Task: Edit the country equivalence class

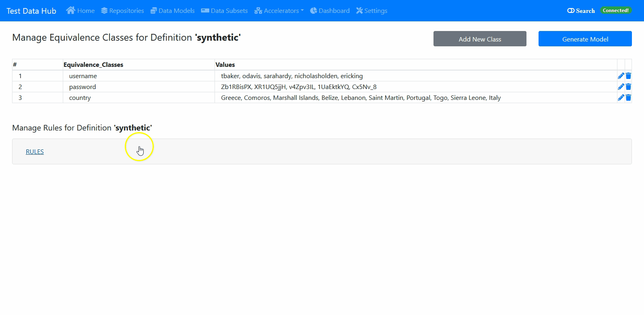Action: (621, 97)
